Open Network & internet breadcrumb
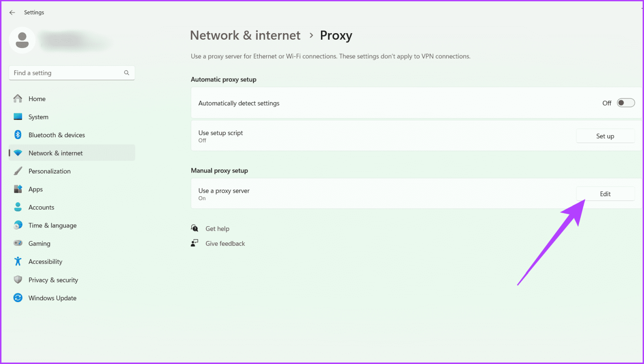The width and height of the screenshot is (644, 364). point(245,35)
